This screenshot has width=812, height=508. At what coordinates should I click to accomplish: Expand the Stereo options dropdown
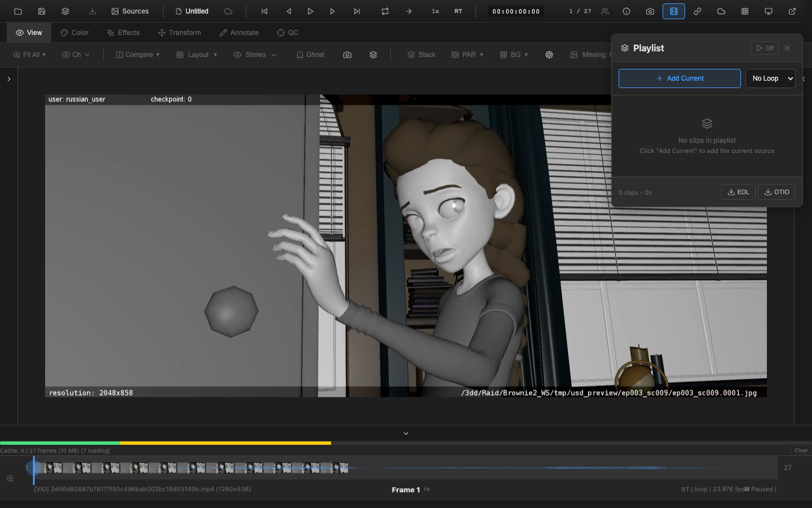(255, 54)
